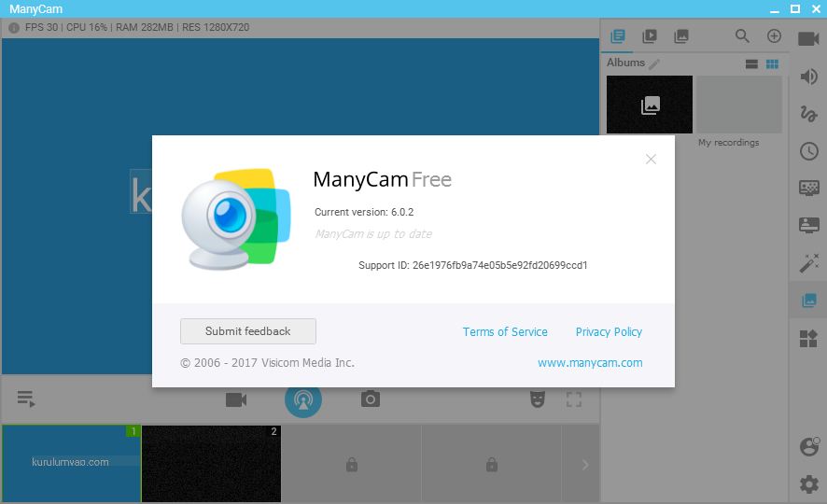Screen dimensions: 827x504
Task: Expand next presets with right chevron
Action: pos(584,465)
